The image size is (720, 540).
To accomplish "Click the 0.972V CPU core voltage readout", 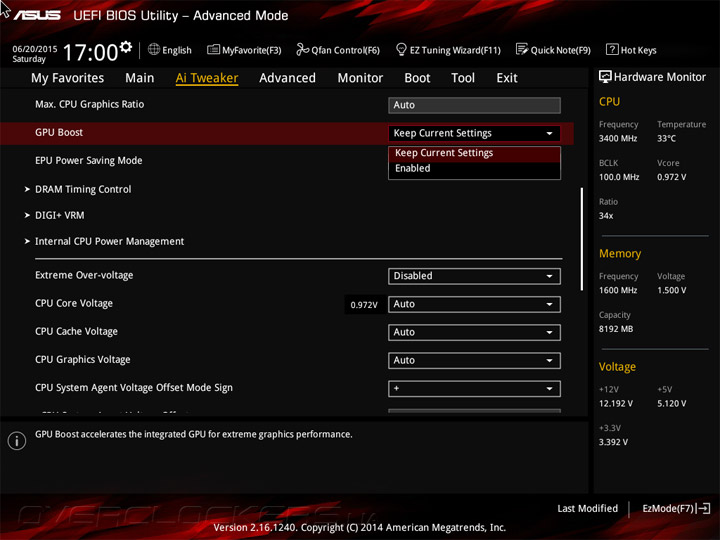I will 364,305.
